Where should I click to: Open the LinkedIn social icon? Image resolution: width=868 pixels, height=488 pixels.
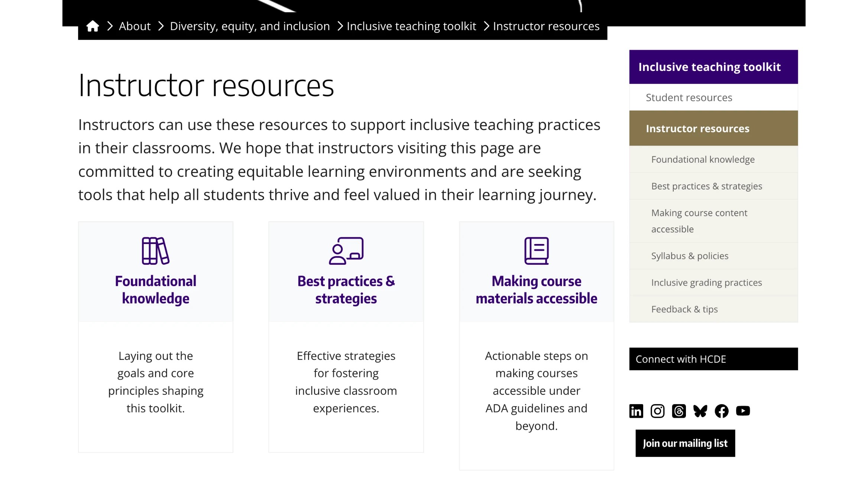pyautogui.click(x=636, y=411)
